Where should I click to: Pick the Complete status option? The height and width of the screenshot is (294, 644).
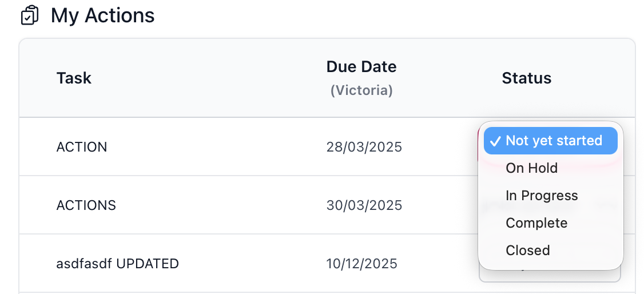pyautogui.click(x=536, y=223)
